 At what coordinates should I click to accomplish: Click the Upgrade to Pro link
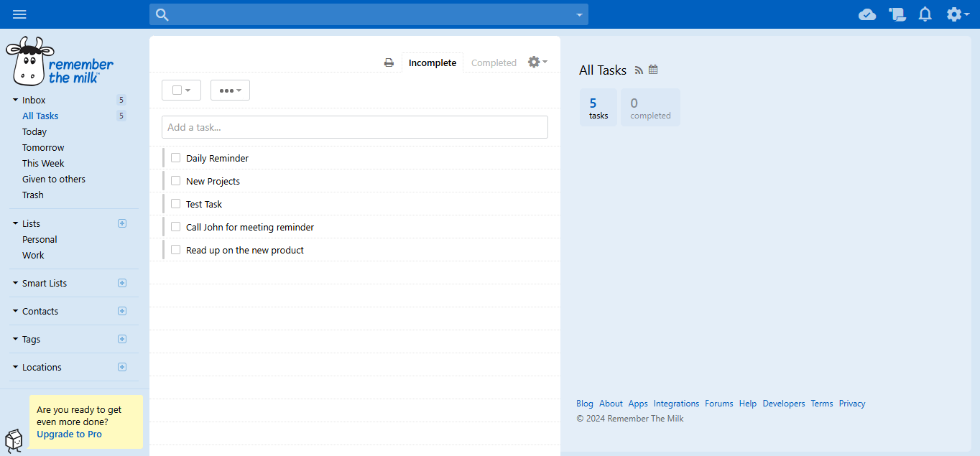pyautogui.click(x=69, y=434)
